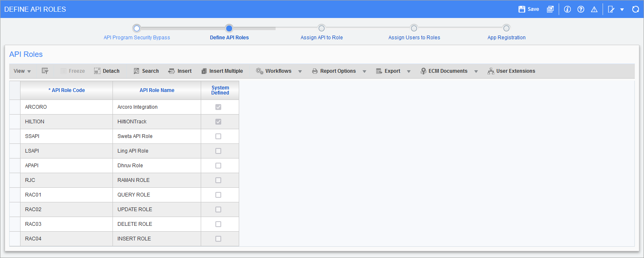The image size is (644, 258).
Task: Click the Insert Multiple button label
Action: (226, 71)
